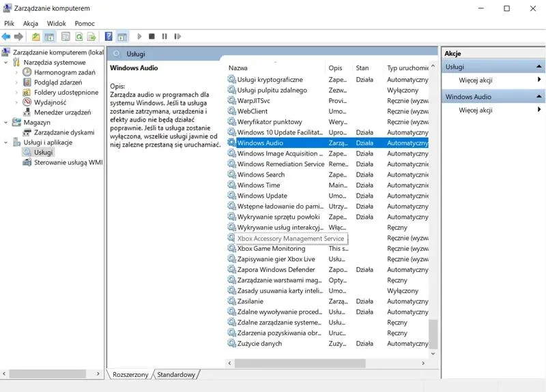Viewport: 546px width, 392px height.
Task: Select the Windows Update service row
Action: (262, 196)
